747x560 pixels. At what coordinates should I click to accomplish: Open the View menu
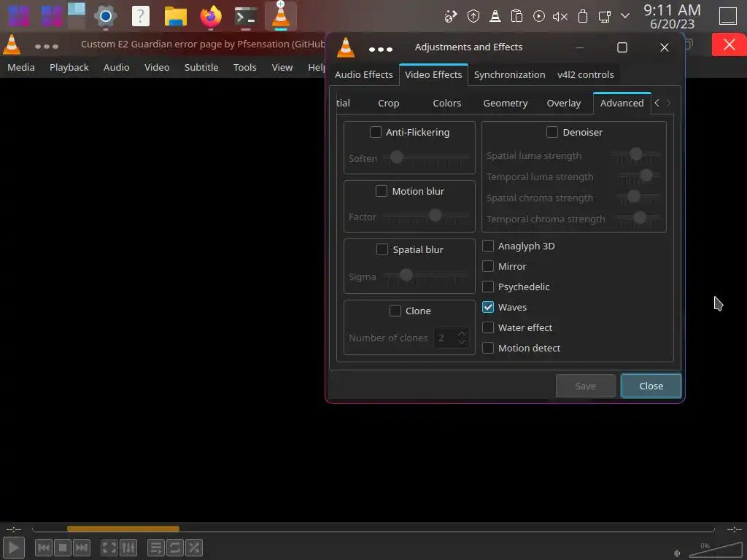[x=282, y=67]
